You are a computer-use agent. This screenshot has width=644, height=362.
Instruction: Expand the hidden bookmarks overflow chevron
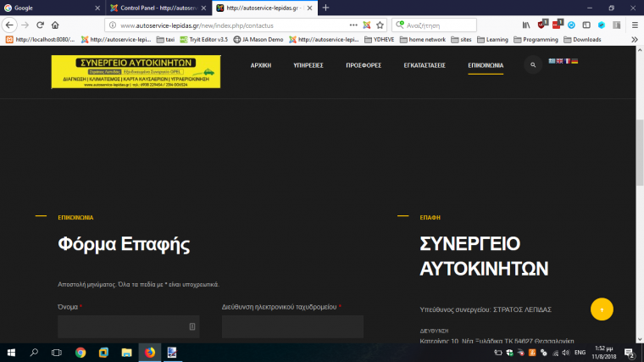pos(635,39)
